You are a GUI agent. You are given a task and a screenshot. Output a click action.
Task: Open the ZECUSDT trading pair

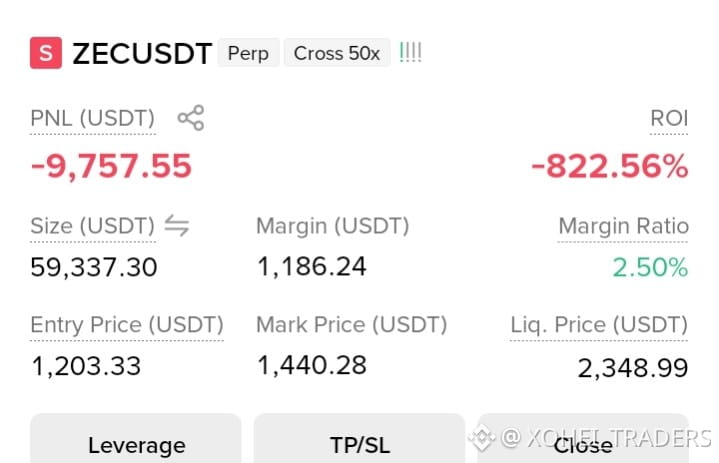point(142,54)
